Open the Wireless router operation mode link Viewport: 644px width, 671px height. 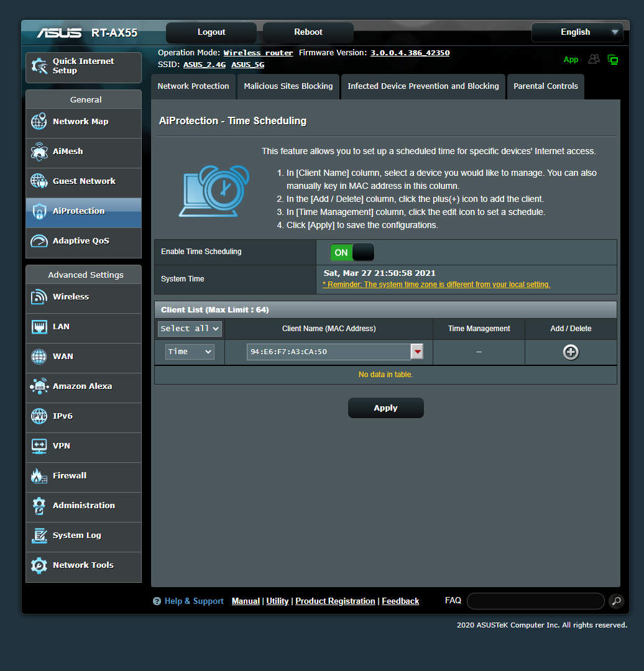(258, 53)
